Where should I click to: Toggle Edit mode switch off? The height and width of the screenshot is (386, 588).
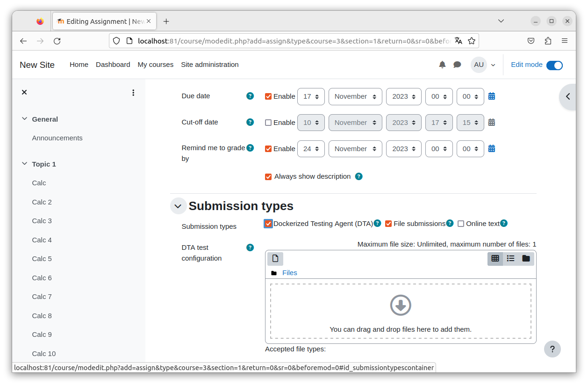coord(554,65)
